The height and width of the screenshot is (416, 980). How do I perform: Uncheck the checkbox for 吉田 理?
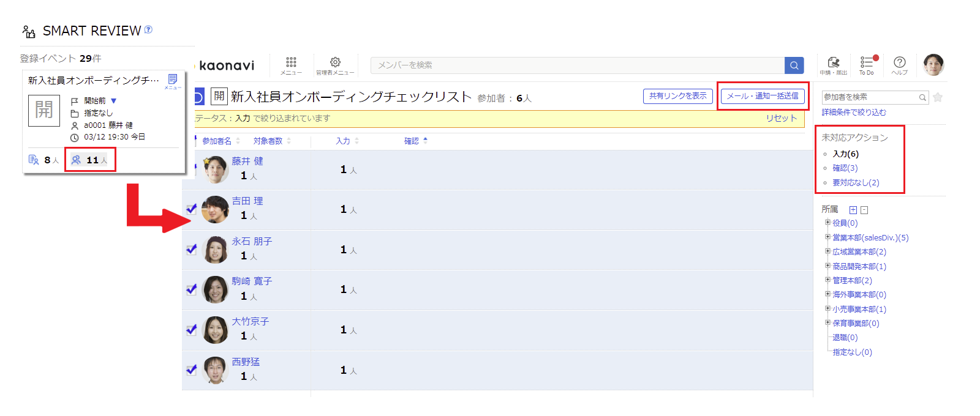point(192,209)
